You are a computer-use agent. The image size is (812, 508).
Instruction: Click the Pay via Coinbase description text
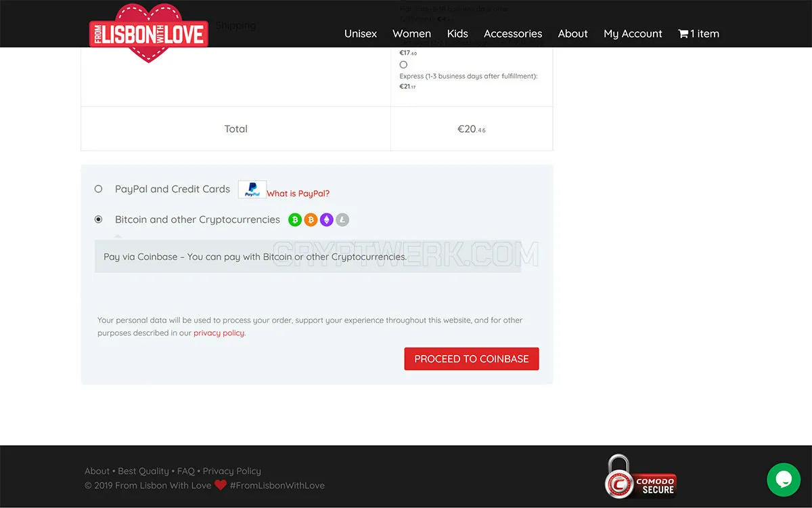click(255, 257)
